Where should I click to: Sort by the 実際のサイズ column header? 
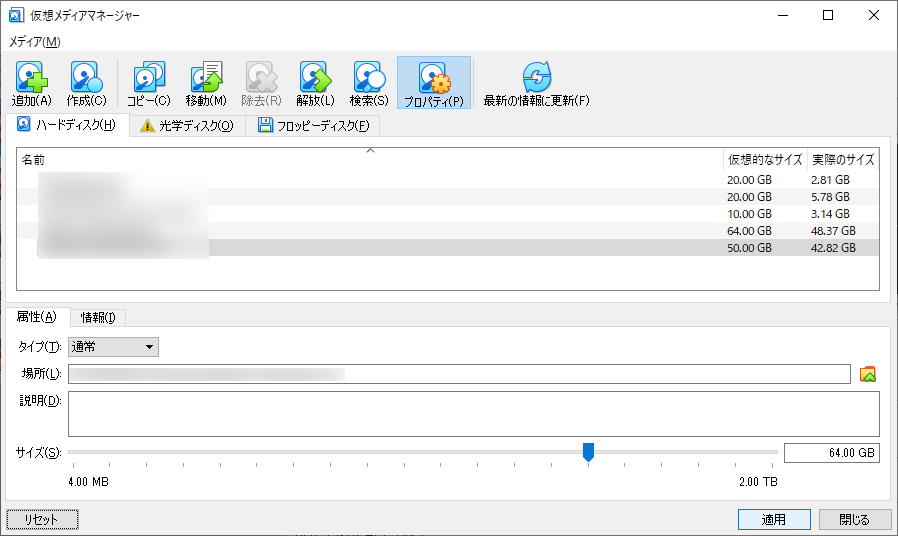coord(843,160)
